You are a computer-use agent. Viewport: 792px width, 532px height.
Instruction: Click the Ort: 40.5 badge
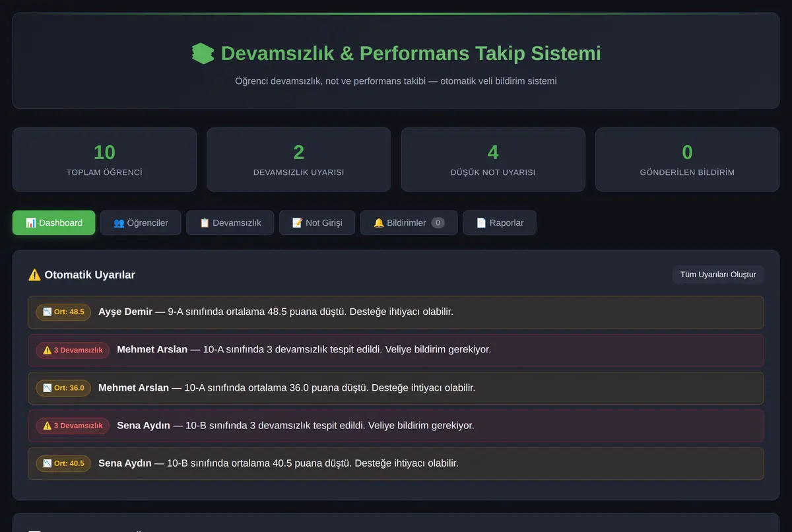click(x=63, y=464)
